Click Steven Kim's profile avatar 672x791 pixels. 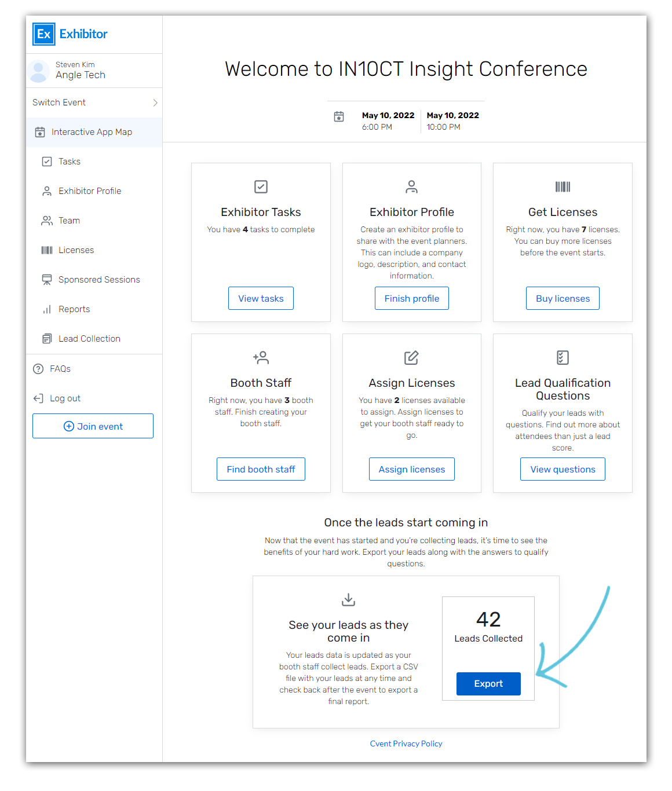(38, 70)
